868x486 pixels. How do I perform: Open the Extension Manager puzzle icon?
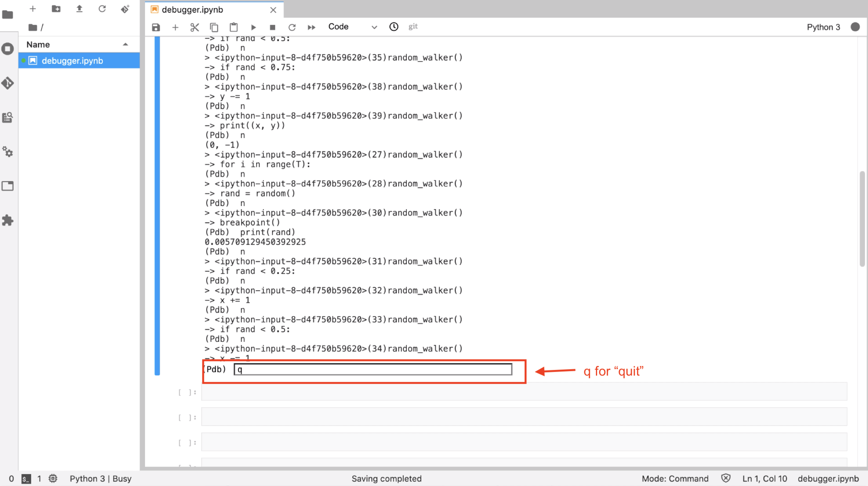[8, 220]
